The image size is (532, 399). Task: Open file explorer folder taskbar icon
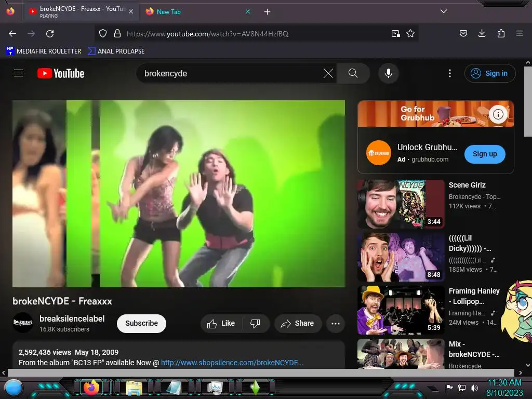[x=134, y=388]
